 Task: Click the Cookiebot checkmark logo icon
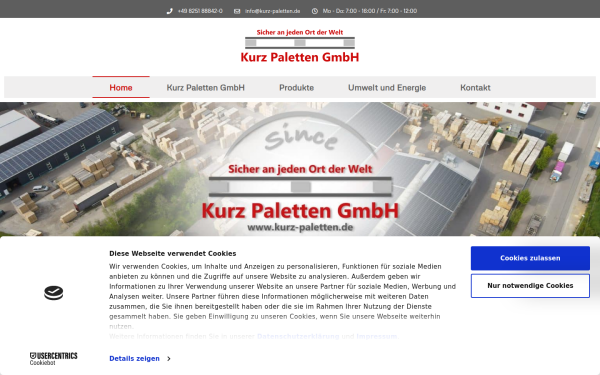click(54, 293)
